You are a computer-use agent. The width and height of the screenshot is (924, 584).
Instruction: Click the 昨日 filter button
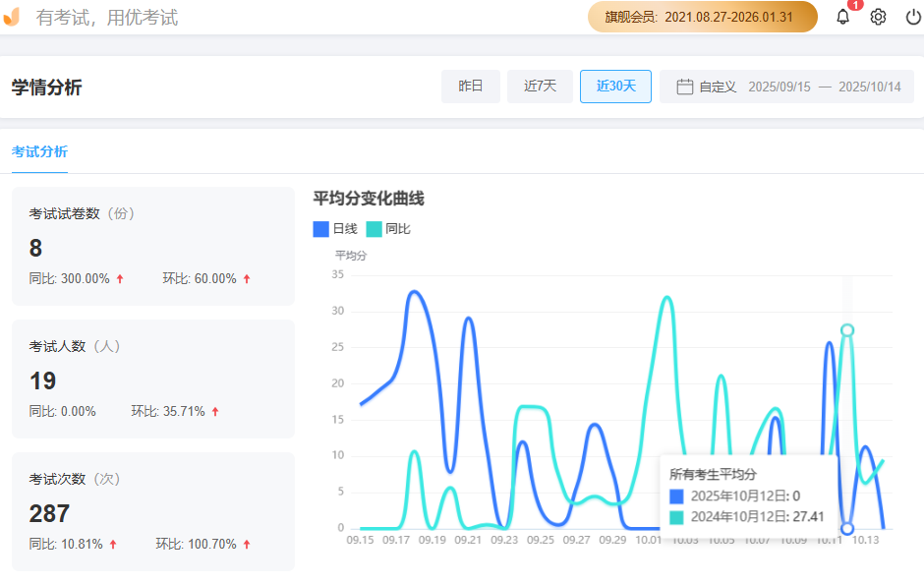(x=471, y=86)
